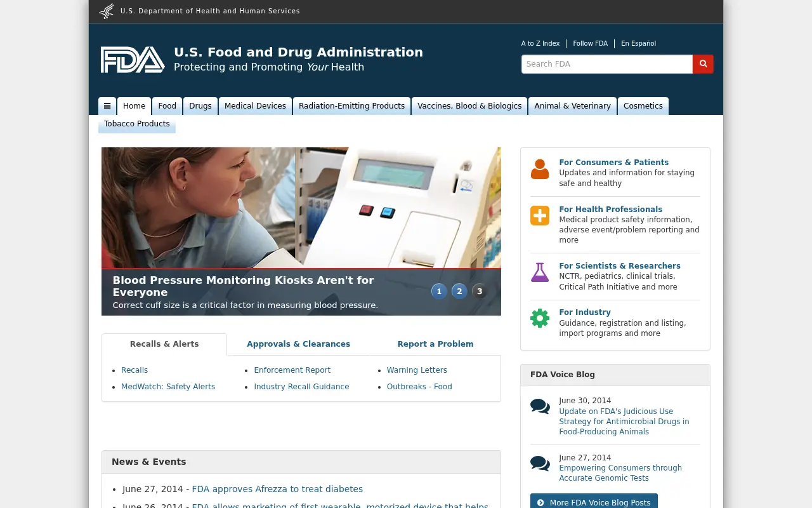Image resolution: width=812 pixels, height=508 pixels.
Task: Click the blood pressure kiosk banner image
Action: (301, 208)
